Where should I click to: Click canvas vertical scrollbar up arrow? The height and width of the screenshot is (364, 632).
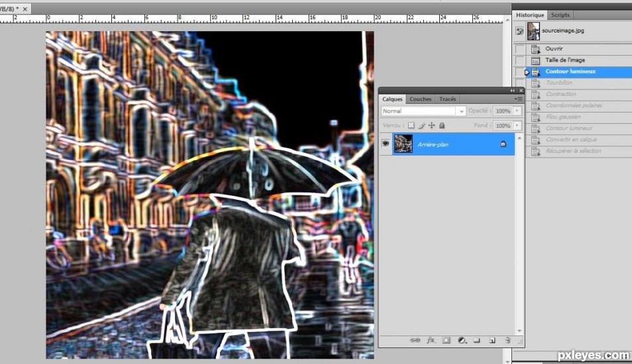(x=507, y=19)
